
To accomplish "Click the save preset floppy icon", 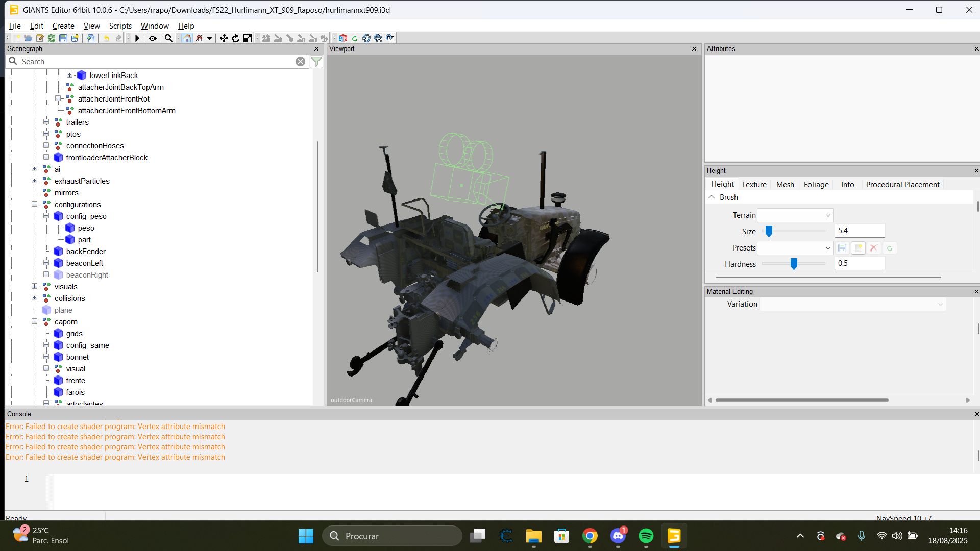I will click(x=842, y=248).
